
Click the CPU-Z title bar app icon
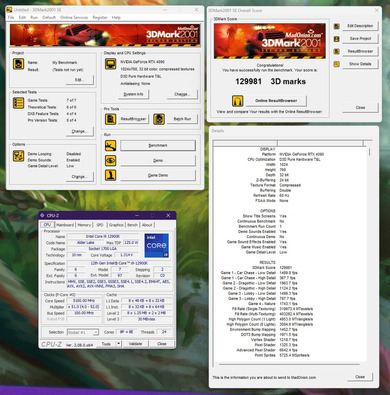(x=42, y=215)
